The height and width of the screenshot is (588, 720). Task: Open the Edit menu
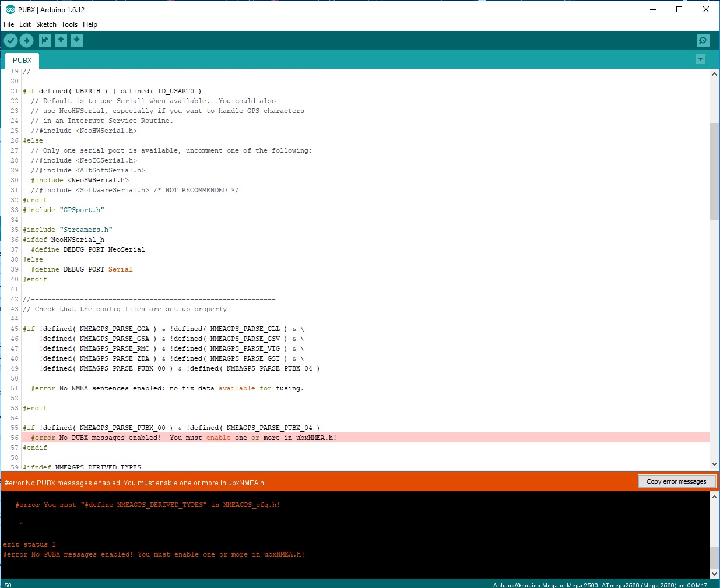pos(25,24)
